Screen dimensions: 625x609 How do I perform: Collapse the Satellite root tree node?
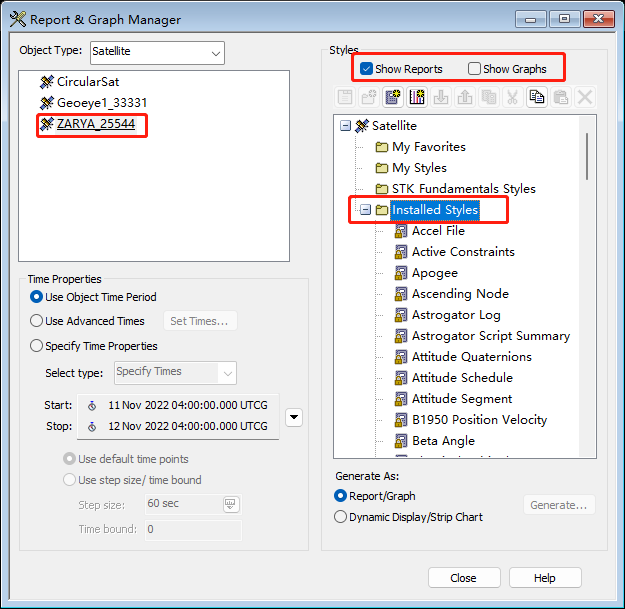(345, 126)
